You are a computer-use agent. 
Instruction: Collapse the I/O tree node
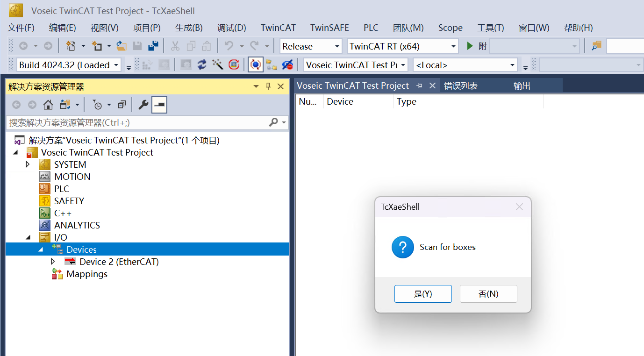pyautogui.click(x=28, y=237)
